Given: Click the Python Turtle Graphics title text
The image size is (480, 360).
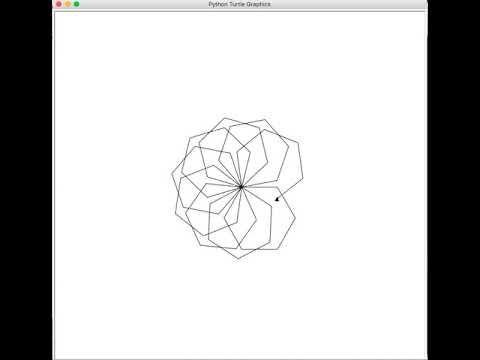Looking at the screenshot, I should coord(239,4).
